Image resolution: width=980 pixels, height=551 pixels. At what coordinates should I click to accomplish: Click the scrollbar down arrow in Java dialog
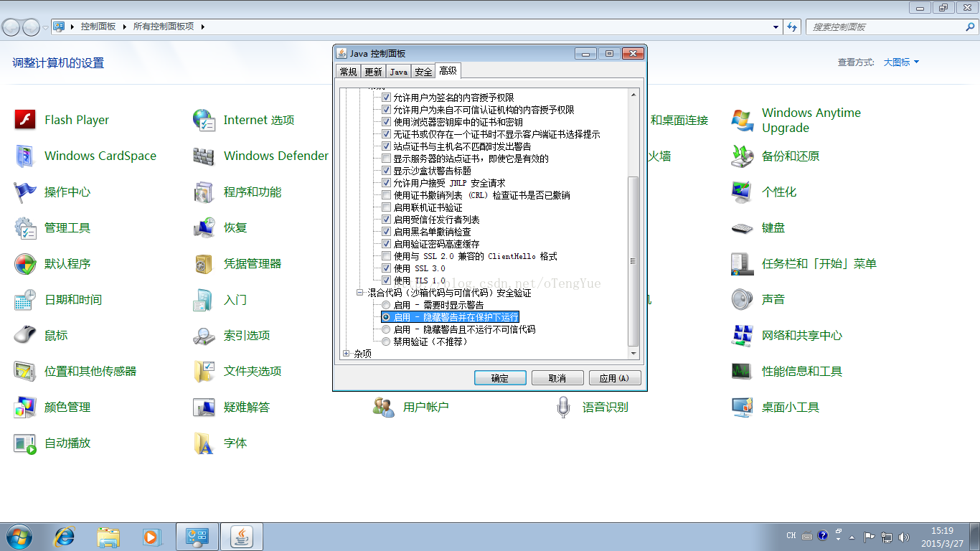click(x=633, y=353)
